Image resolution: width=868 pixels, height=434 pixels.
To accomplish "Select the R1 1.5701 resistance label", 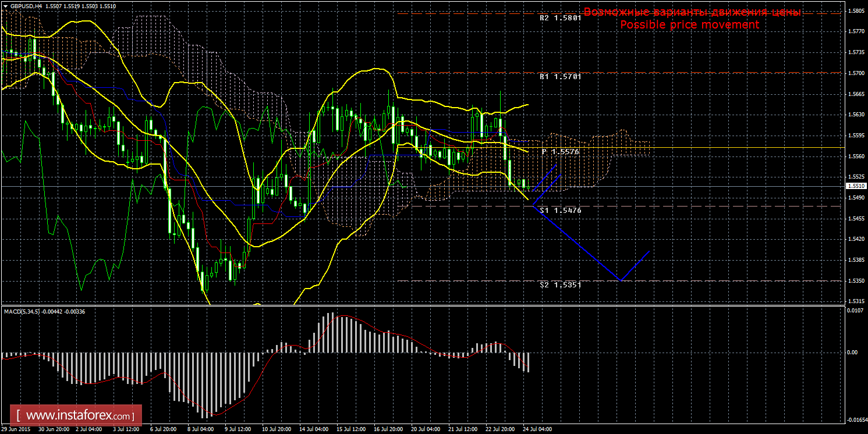I will (560, 76).
